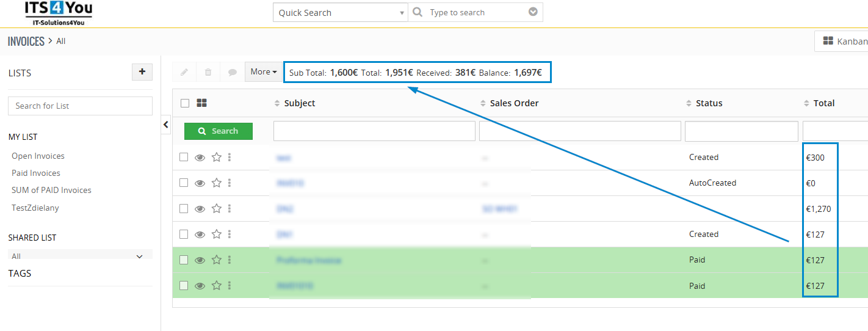The height and width of the screenshot is (331, 868).
Task: Preview the €300 Created invoice with eye icon
Action: (x=200, y=158)
